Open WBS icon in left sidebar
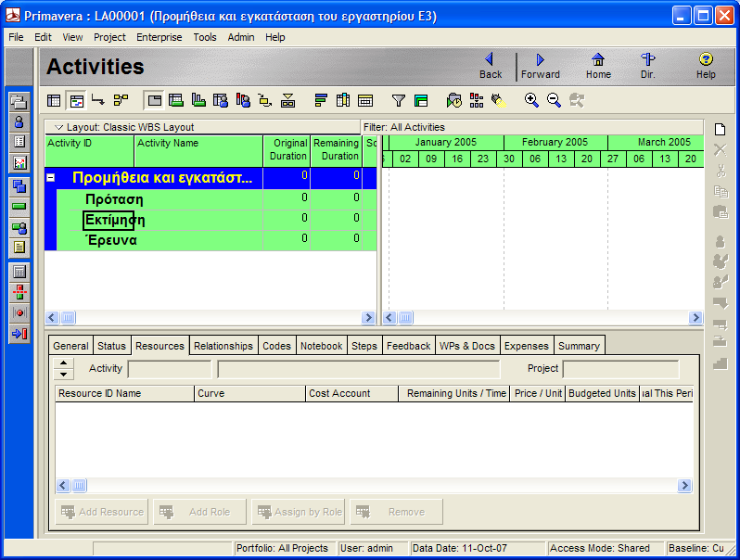This screenshot has height=560, width=740. coord(19,186)
